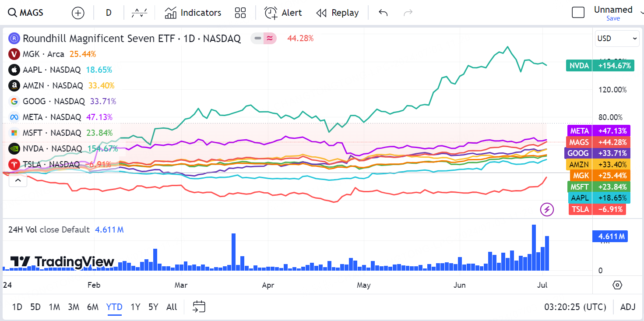The width and height of the screenshot is (644, 321).
Task: Collapse the comparison legend list
Action: [x=18, y=180]
